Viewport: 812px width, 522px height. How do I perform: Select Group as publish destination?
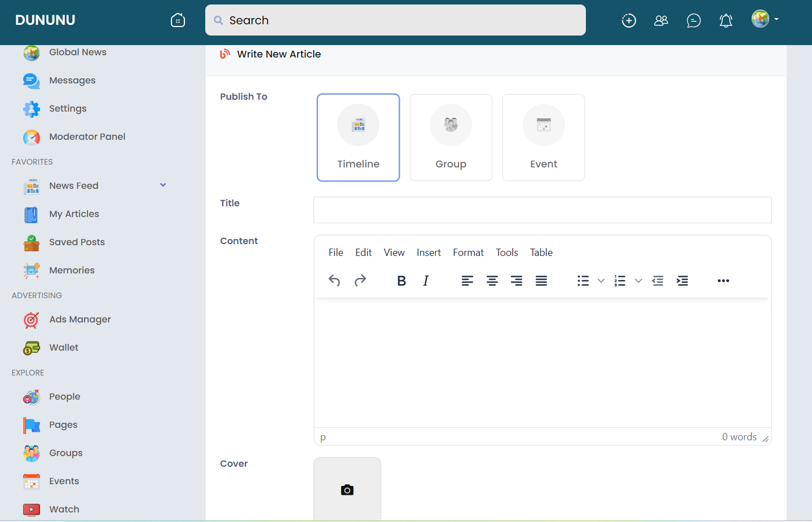click(451, 138)
